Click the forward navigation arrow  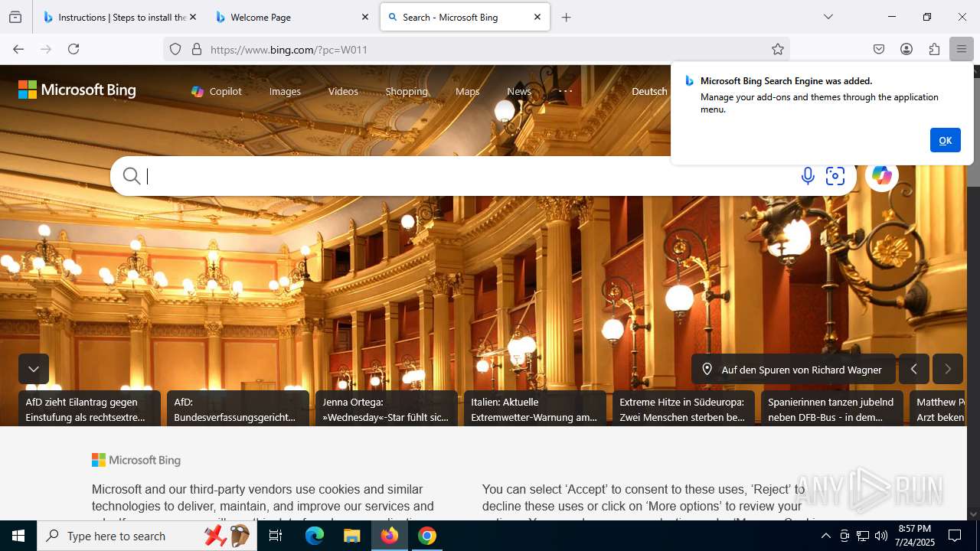46,49
